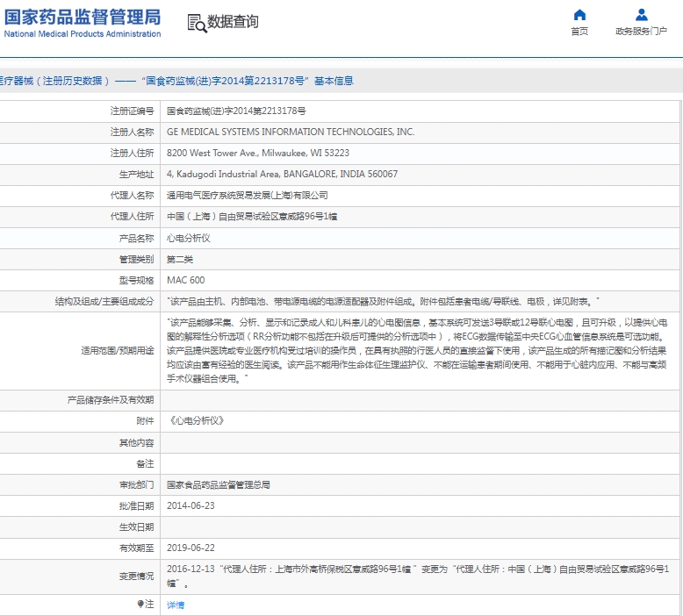
Task: Click the 代理人名称 row label
Action: (132, 196)
